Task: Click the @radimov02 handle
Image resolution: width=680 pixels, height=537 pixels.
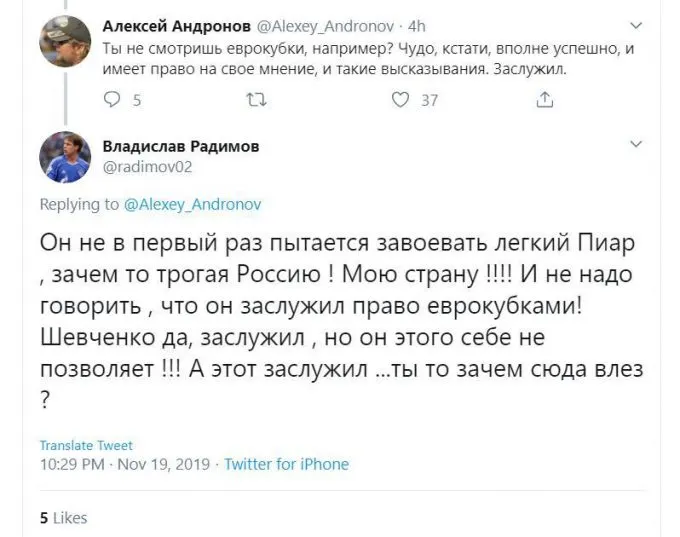Action: pos(145,167)
